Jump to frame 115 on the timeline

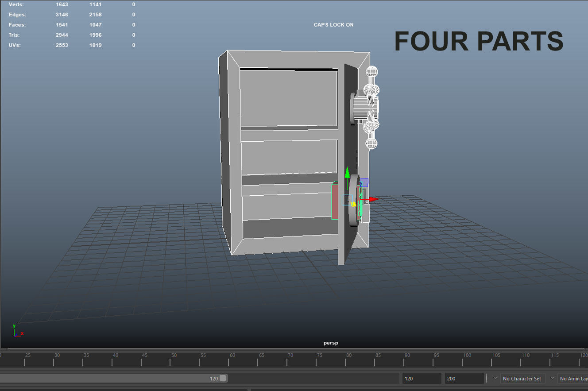(555, 355)
